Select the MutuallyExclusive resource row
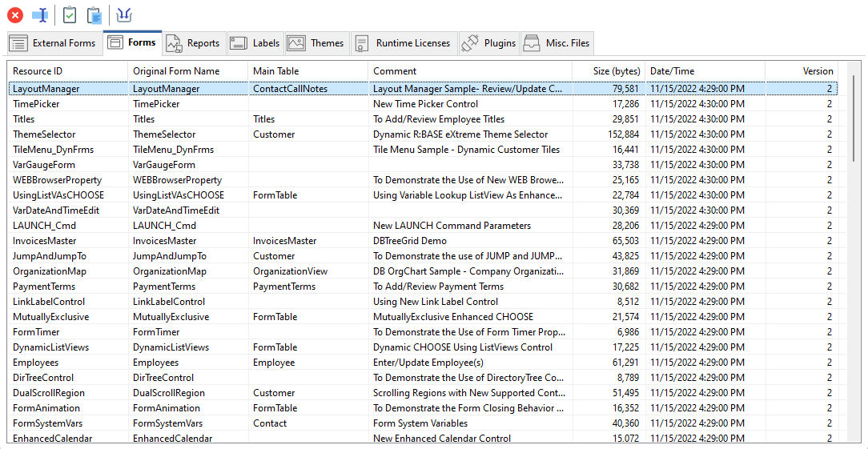The height and width of the screenshot is (449, 868). 423,317
